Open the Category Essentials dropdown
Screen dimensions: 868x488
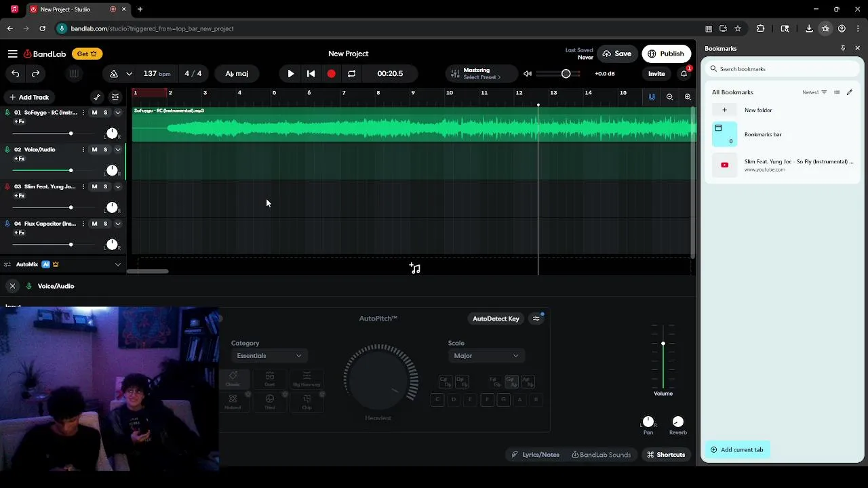(x=269, y=356)
